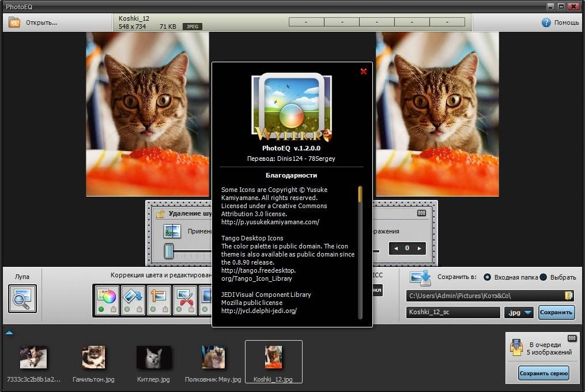Increase the noise value with the right arrow
This screenshot has width=585, height=392.
(x=420, y=248)
